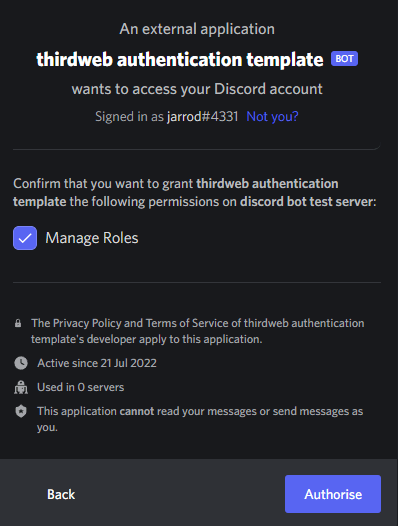Click the BOT badge next to app name
The height and width of the screenshot is (526, 398).
(344, 59)
